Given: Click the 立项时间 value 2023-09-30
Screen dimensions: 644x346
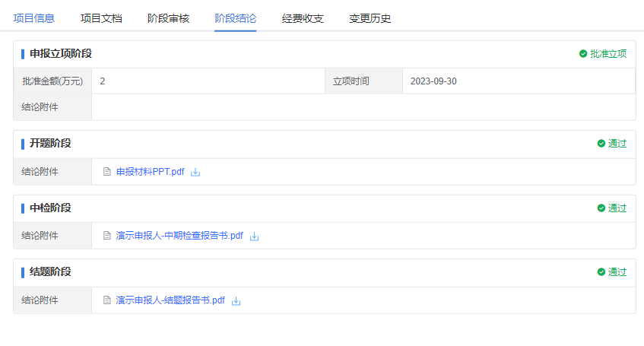Looking at the screenshot, I should click(433, 81).
